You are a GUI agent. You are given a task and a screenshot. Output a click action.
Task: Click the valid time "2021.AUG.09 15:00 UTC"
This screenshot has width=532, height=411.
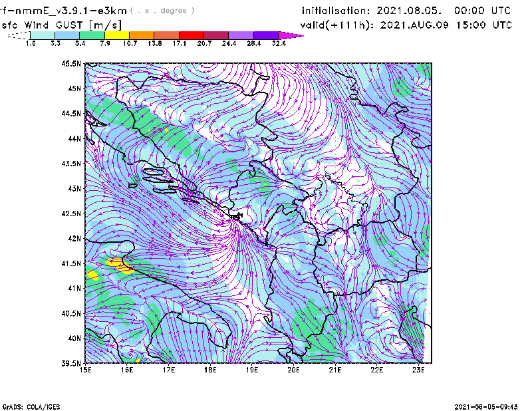pos(446,25)
